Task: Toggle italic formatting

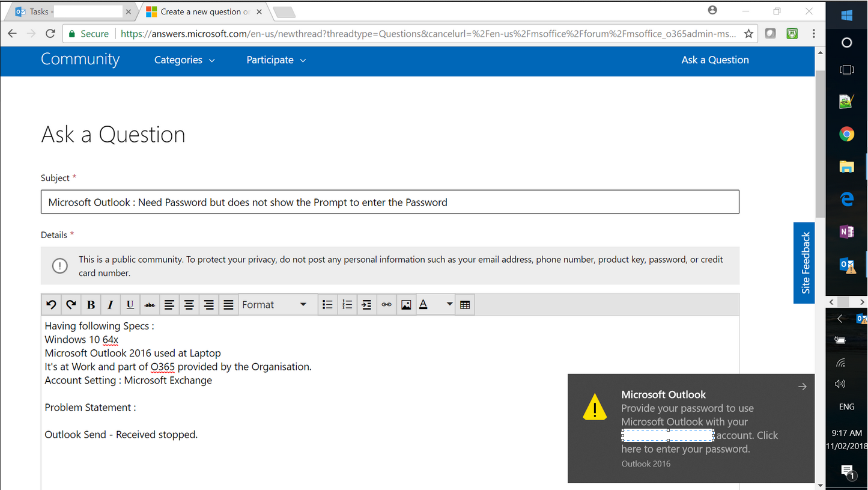Action: [x=111, y=305]
